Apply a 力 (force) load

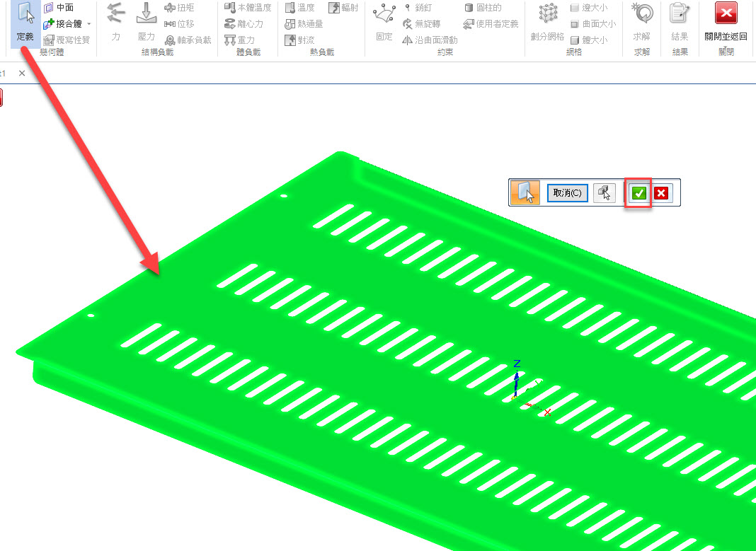(x=115, y=22)
